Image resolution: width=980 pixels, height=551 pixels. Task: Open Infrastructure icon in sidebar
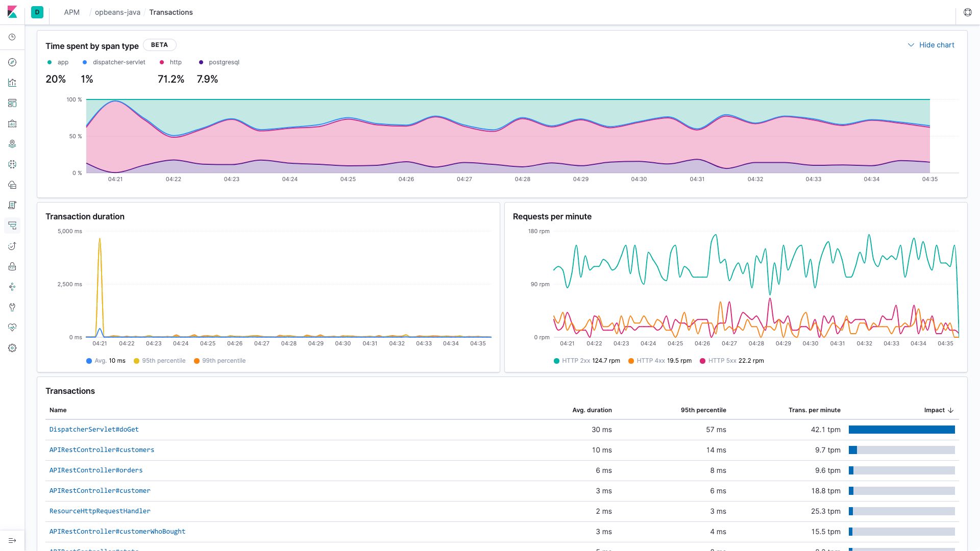click(12, 185)
